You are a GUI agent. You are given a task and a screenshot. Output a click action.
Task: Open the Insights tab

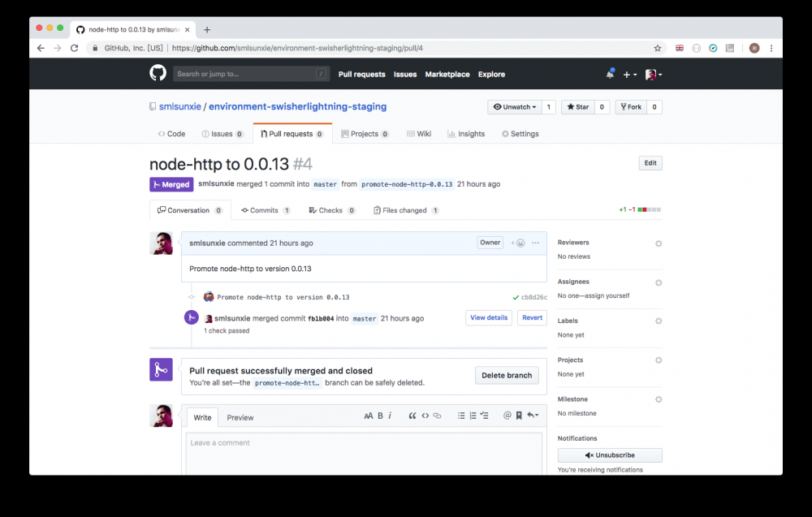tap(466, 134)
